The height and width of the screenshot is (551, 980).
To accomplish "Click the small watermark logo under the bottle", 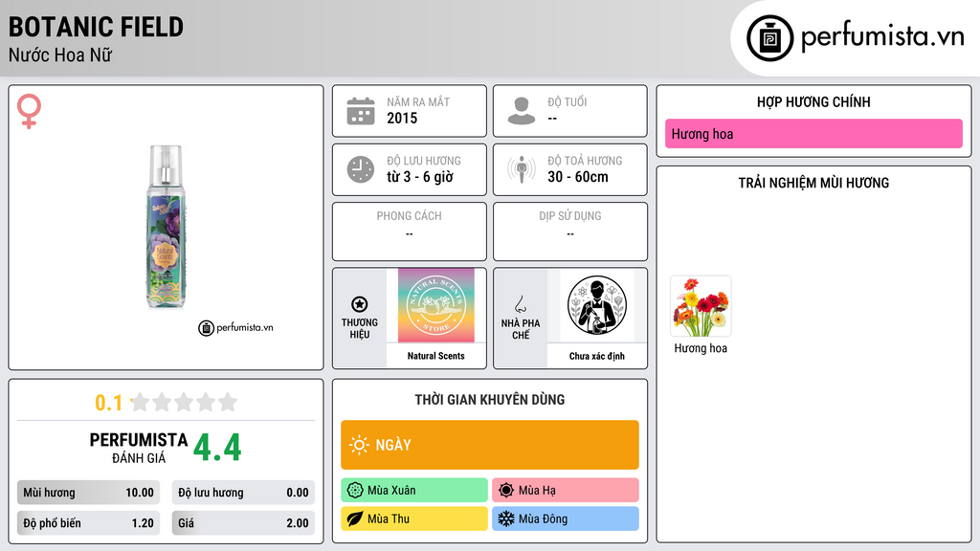I will 235,328.
